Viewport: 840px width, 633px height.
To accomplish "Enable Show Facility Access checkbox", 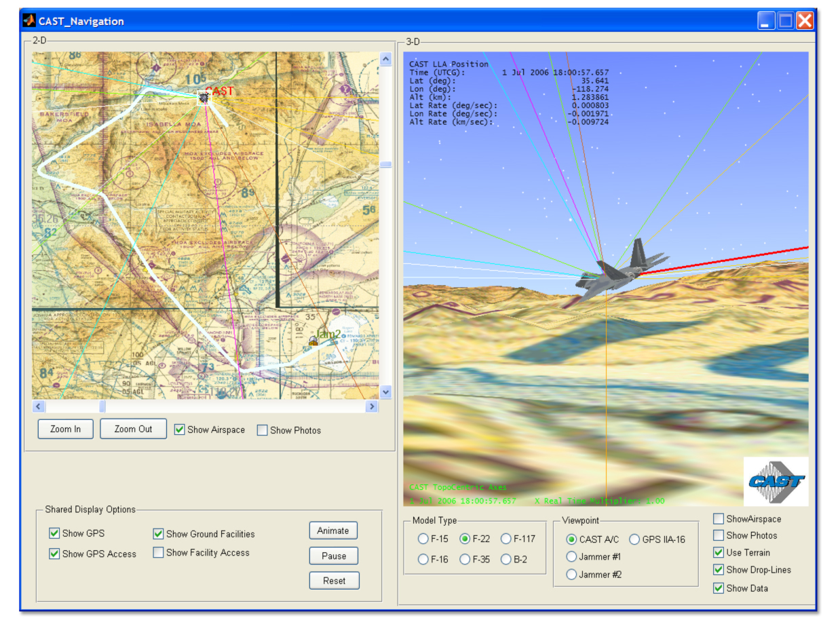I will point(158,552).
